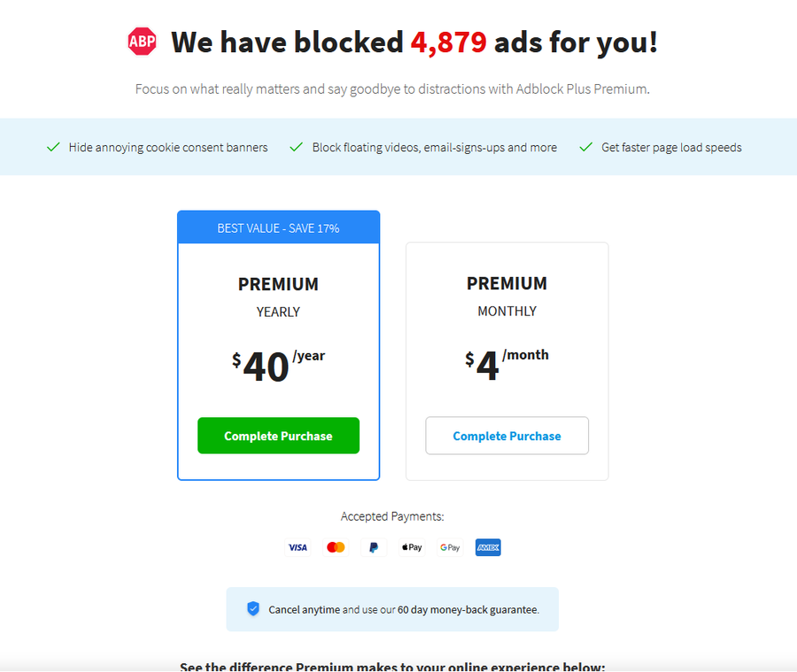Viewport: 797px width, 672px height.
Task: Click checkmark beside cookie consent banners
Action: pyautogui.click(x=53, y=147)
